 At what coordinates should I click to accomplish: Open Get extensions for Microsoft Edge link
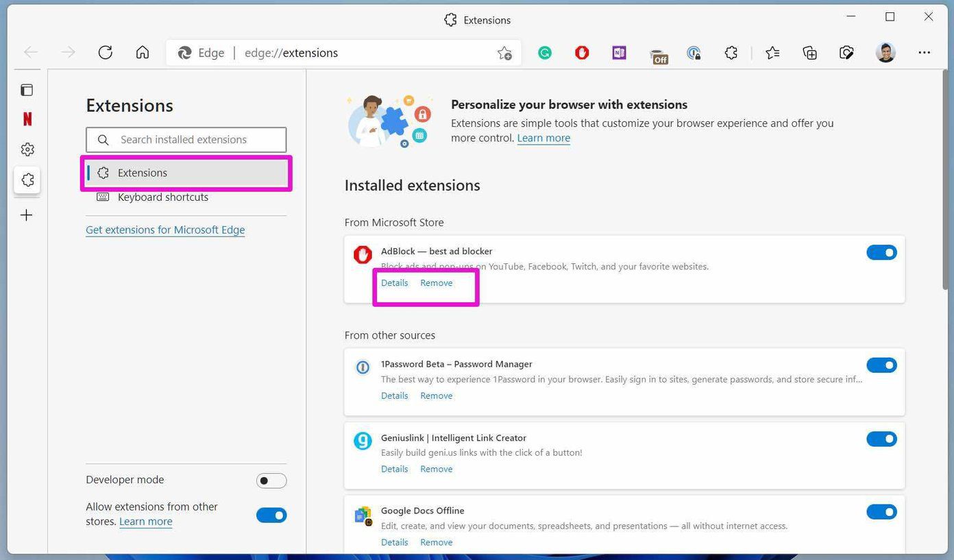coord(165,230)
